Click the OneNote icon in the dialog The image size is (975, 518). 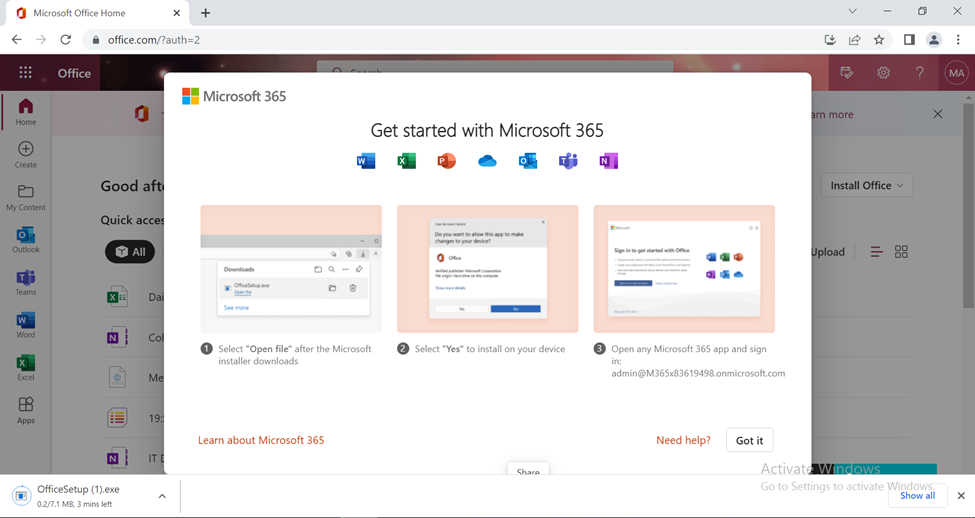[x=608, y=161]
